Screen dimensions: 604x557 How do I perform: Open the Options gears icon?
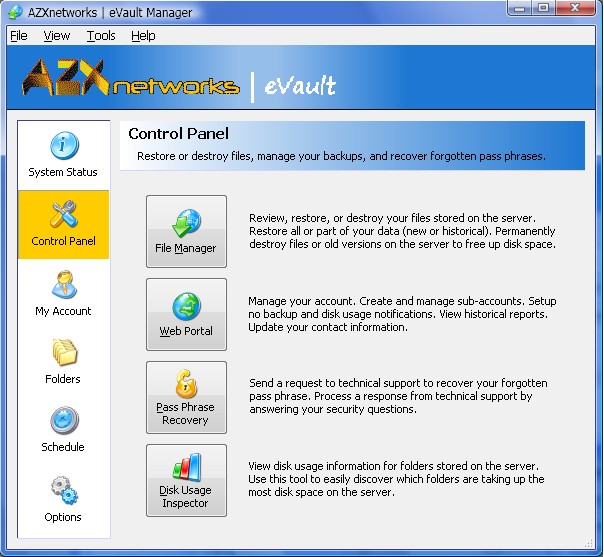[64, 490]
